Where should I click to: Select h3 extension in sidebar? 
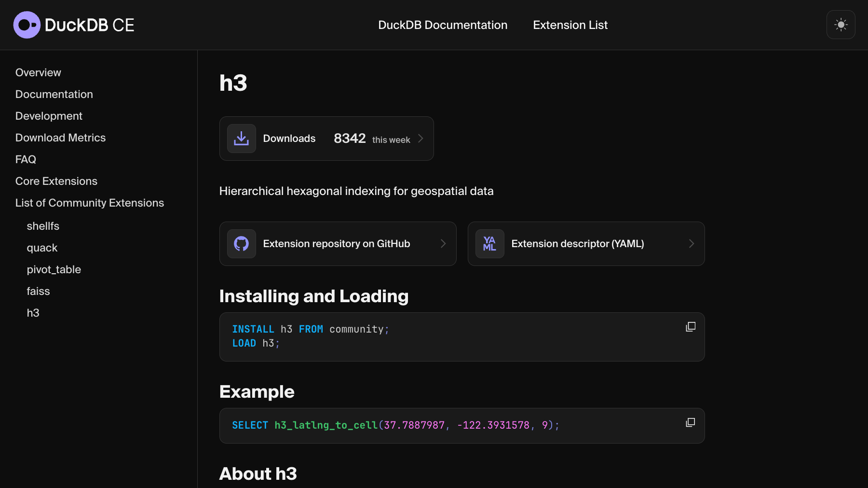pos(33,313)
